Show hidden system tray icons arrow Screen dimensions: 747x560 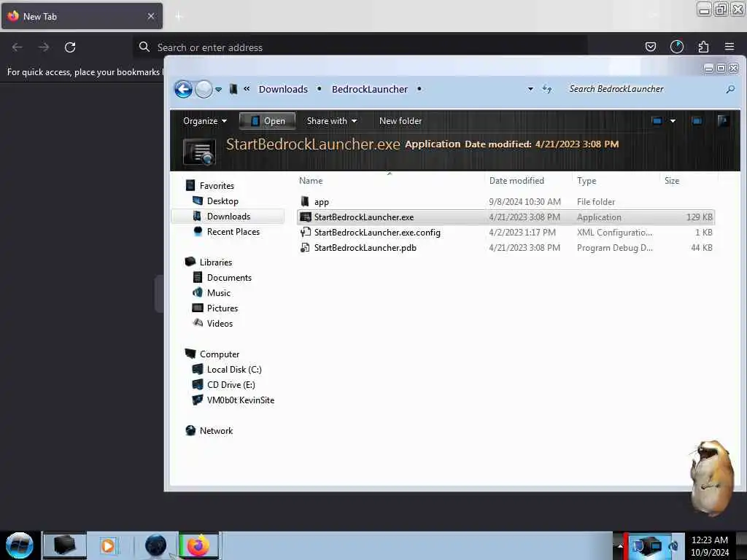point(620,545)
